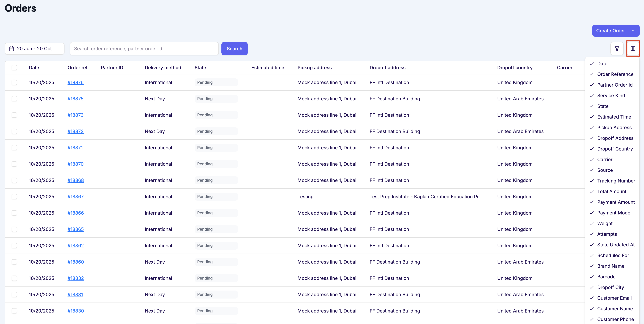
Task: Open order #18830
Action: [x=75, y=311]
